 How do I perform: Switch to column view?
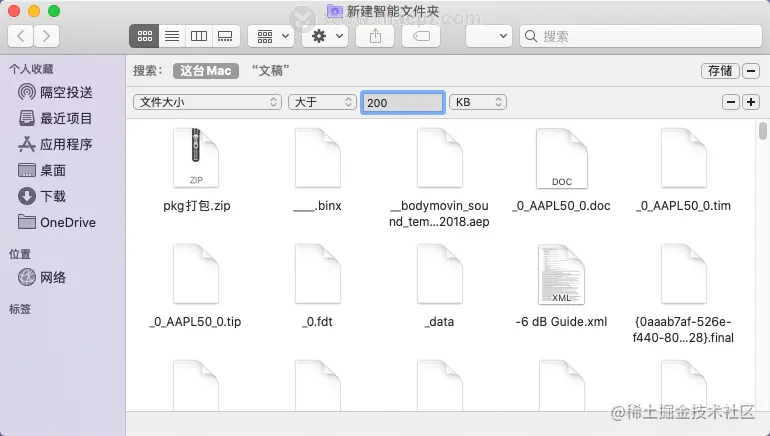click(198, 36)
